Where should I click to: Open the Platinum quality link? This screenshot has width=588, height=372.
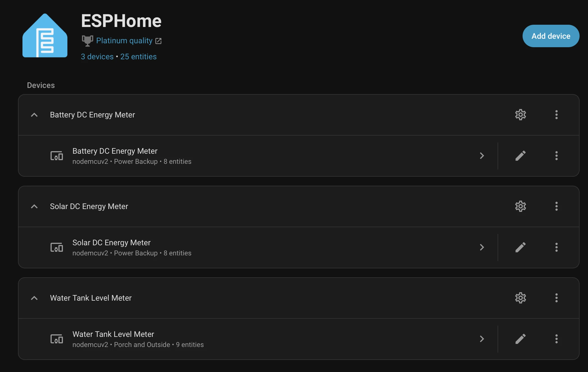124,41
